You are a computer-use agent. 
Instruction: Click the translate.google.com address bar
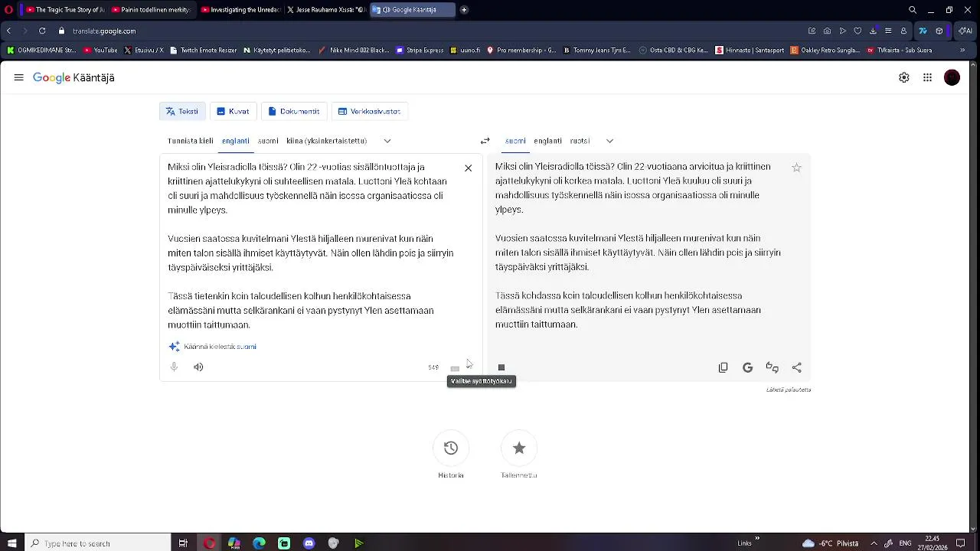coord(104,31)
